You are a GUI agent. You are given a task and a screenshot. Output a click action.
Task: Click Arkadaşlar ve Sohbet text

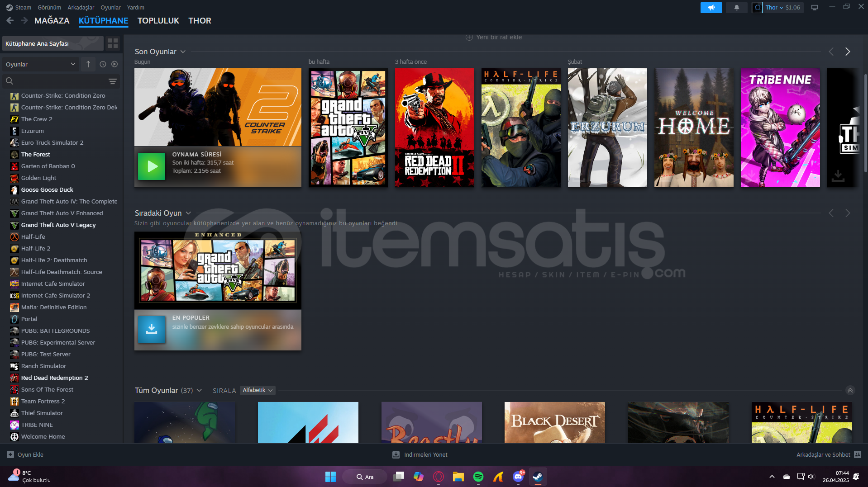tap(823, 454)
